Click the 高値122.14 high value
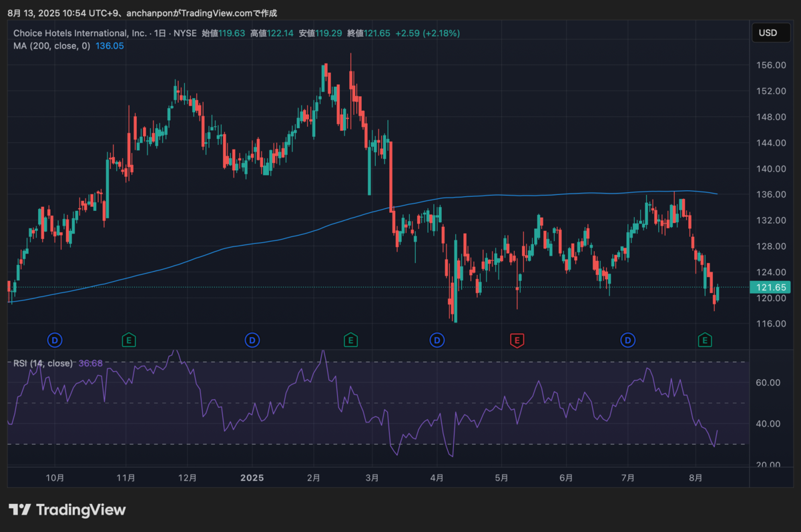The width and height of the screenshot is (801, 532). pos(272,33)
